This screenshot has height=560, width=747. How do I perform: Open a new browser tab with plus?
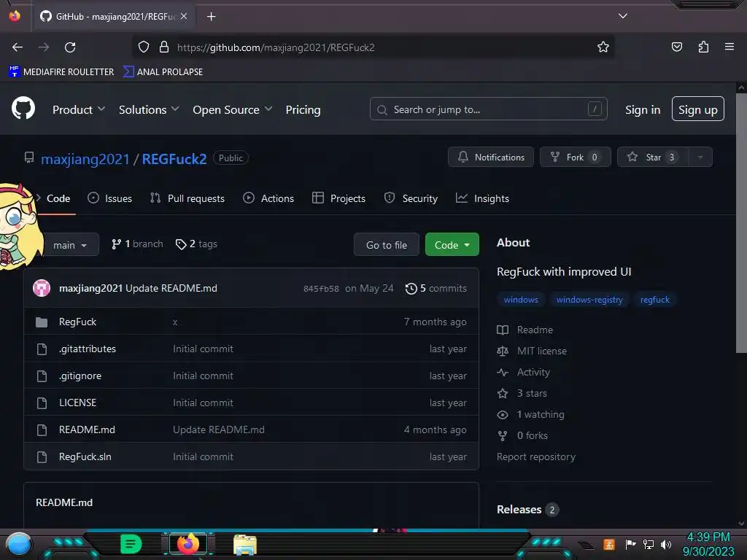tap(211, 17)
